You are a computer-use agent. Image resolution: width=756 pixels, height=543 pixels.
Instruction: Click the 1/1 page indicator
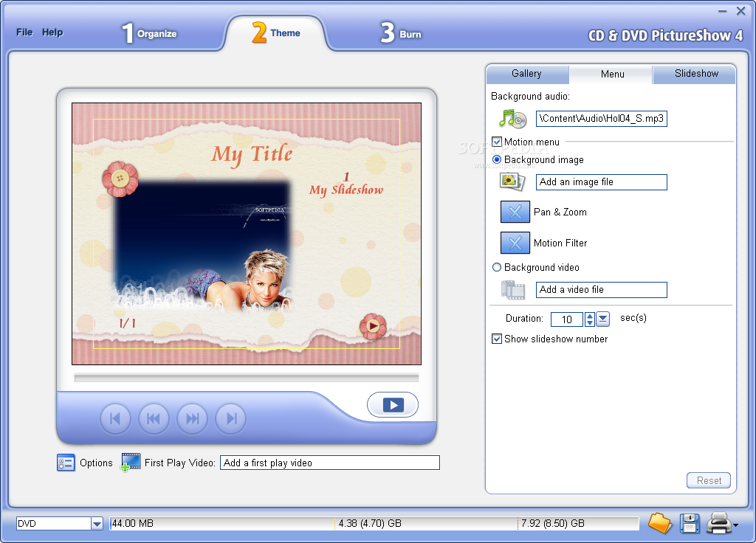127,323
